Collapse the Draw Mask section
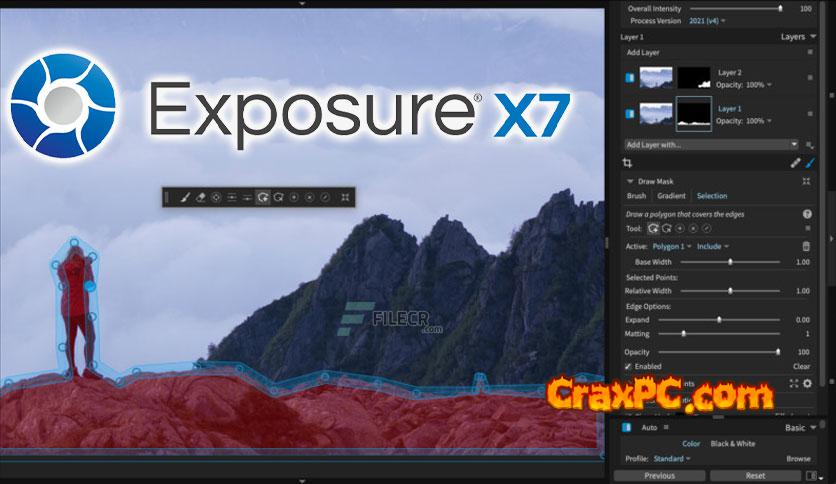The height and width of the screenshot is (484, 836). click(630, 181)
